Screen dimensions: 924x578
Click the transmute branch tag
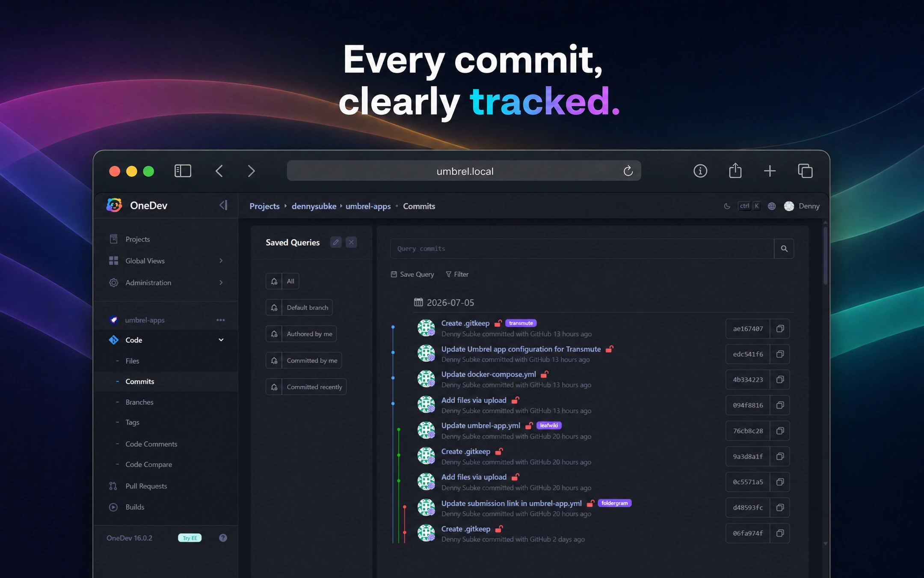tap(521, 323)
